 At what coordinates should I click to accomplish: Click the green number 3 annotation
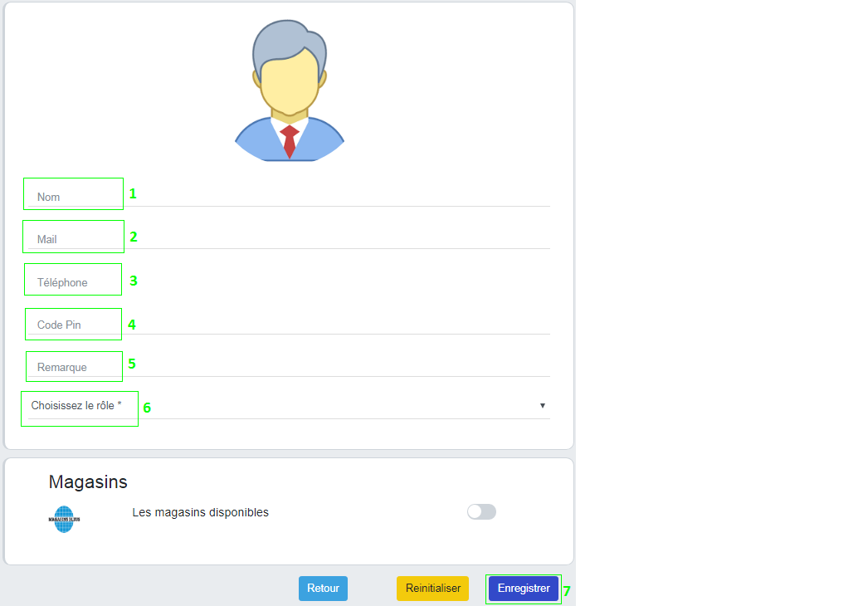[133, 281]
